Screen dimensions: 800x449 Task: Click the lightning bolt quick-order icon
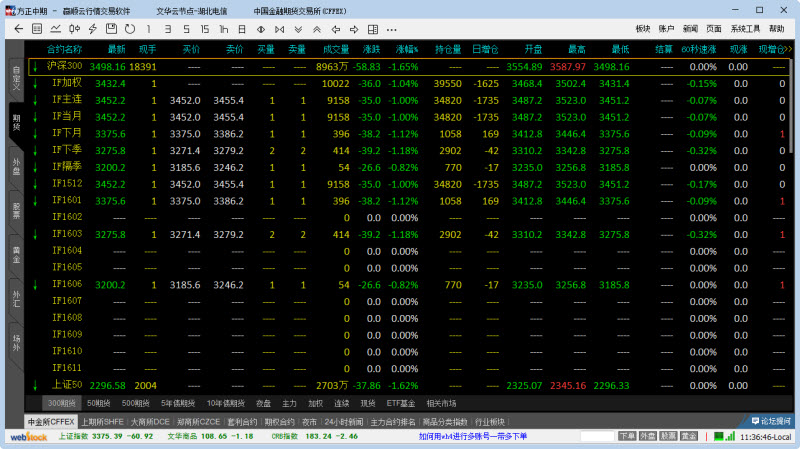[93, 29]
